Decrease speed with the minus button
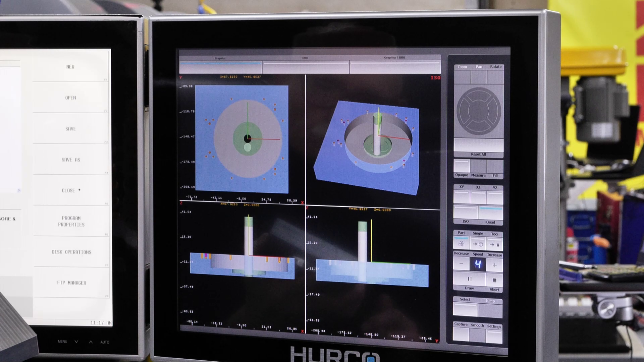The width and height of the screenshot is (644, 362). click(x=461, y=264)
